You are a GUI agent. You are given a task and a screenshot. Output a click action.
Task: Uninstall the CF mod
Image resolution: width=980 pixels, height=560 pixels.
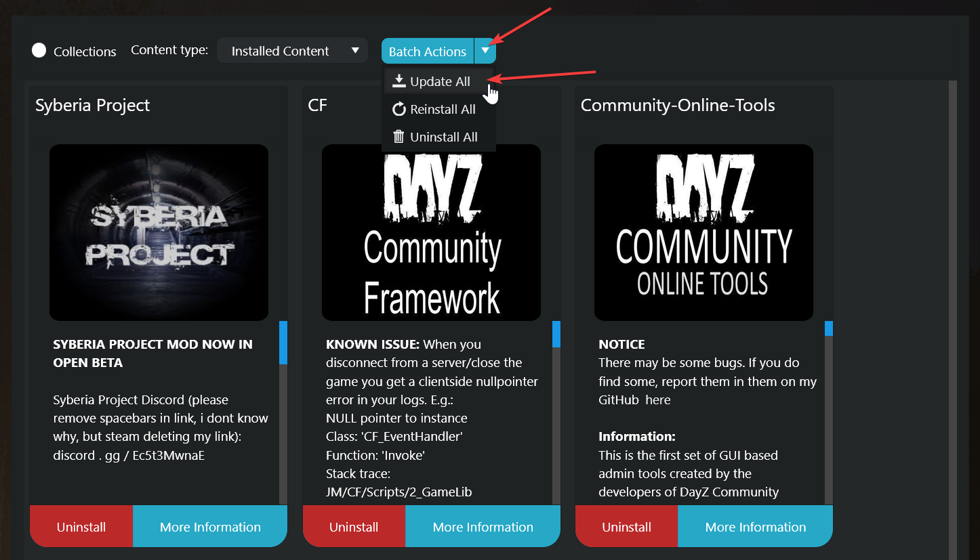[x=354, y=526]
